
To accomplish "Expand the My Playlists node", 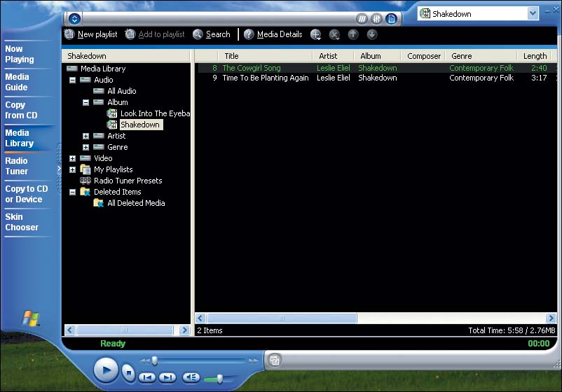I will click(x=72, y=169).
